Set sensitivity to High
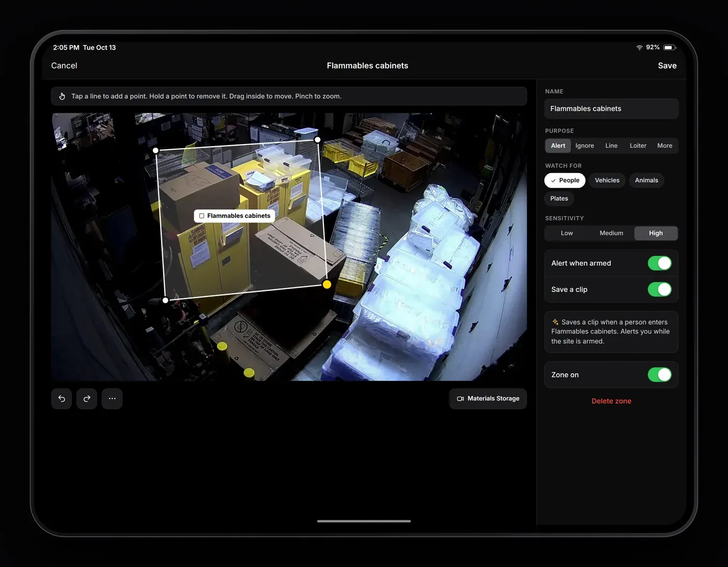The image size is (728, 567). coord(656,233)
